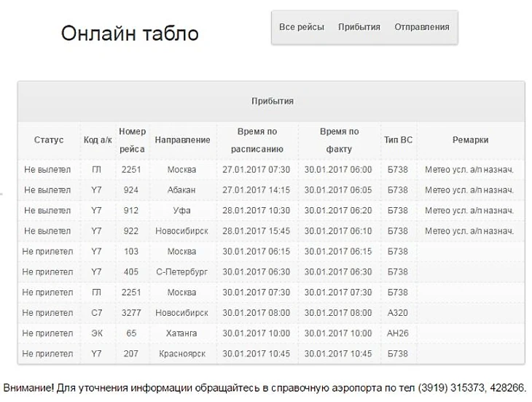The height and width of the screenshot is (402, 532).
Task: Click scheduled time 28.01.2017 15:45
Action: 257,231
